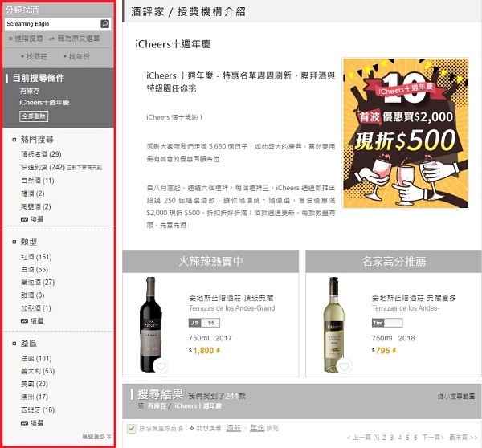Expand more with 展開更多
Image resolution: width=482 pixels, height=448 pixels.
click(96, 436)
